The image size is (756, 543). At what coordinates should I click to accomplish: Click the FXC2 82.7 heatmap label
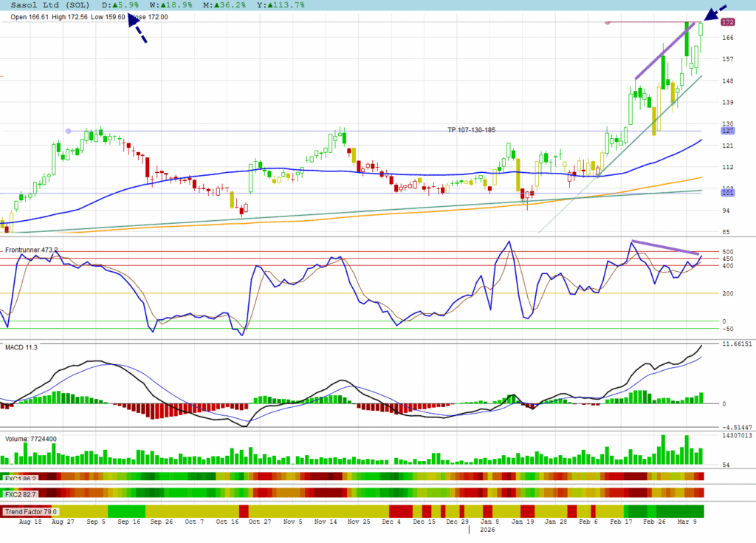click(x=21, y=494)
